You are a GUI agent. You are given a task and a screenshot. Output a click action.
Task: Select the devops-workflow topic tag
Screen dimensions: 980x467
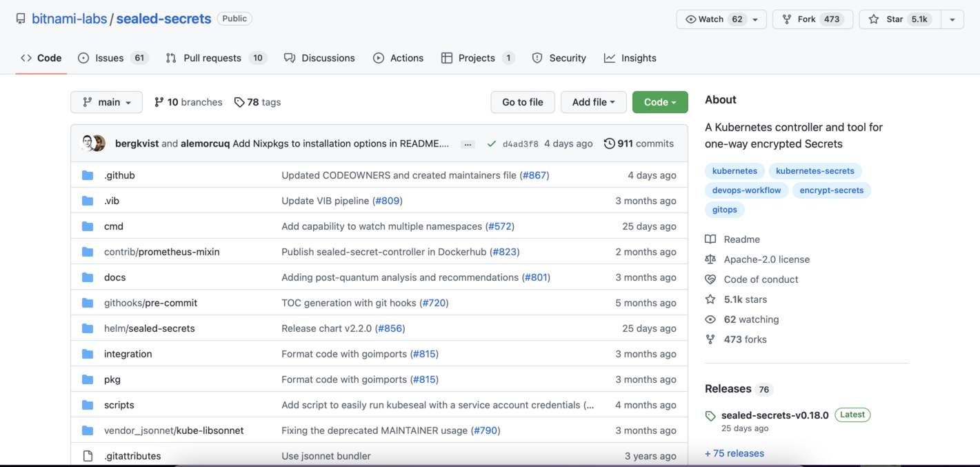click(x=747, y=190)
